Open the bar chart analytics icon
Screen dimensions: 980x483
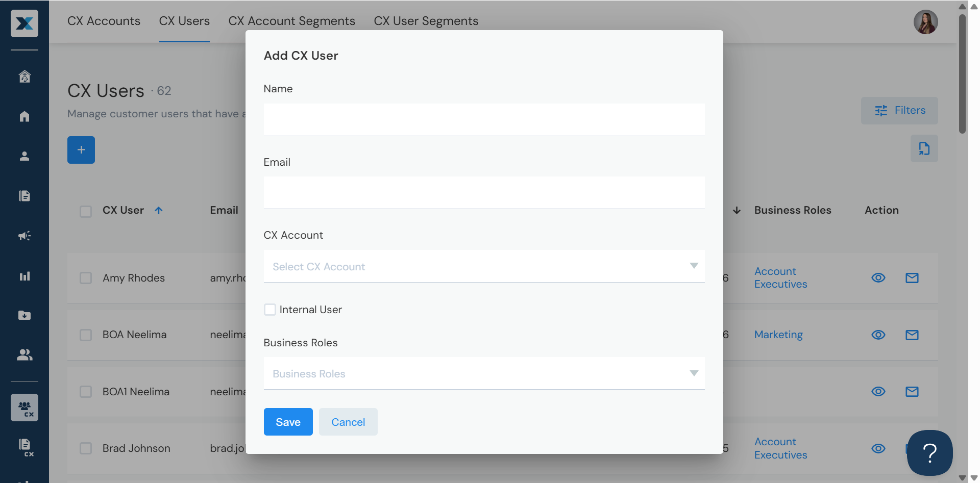pos(24,276)
